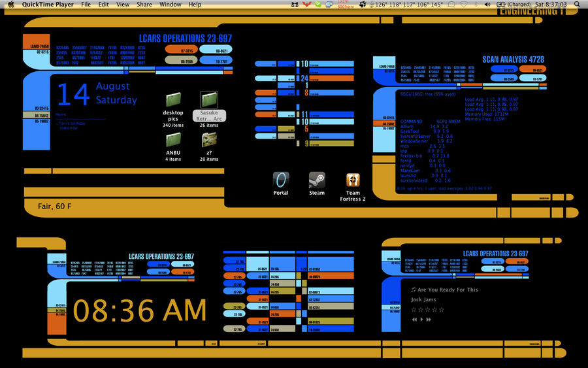Click the Team Fortress 2 icon

[x=353, y=180]
